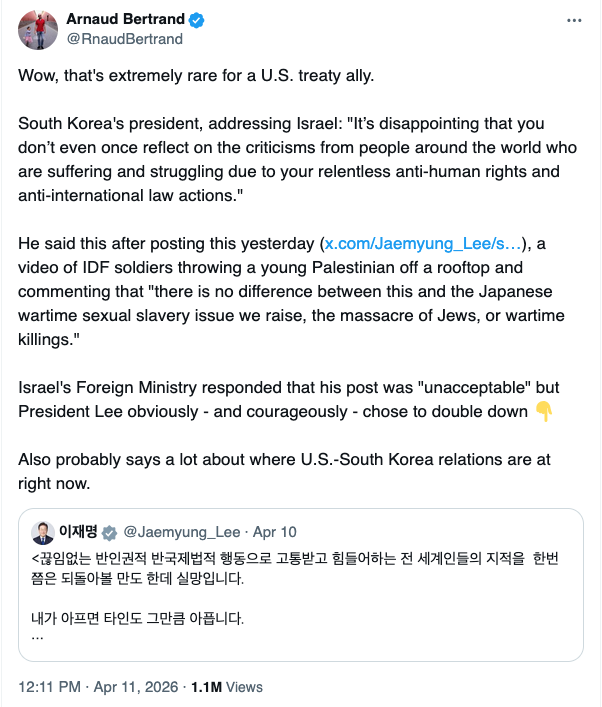Open the @RnaudBertrand handle
This screenshot has height=707, width=602.
123,40
